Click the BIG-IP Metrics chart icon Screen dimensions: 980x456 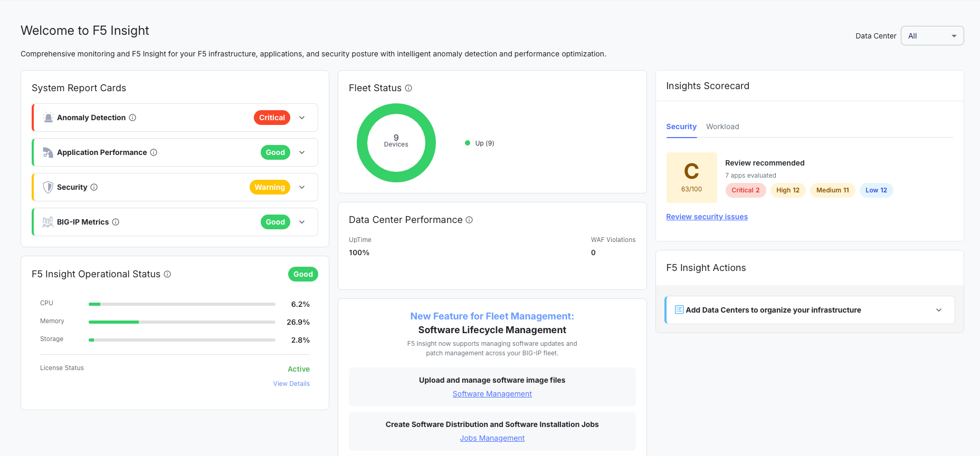pos(48,222)
